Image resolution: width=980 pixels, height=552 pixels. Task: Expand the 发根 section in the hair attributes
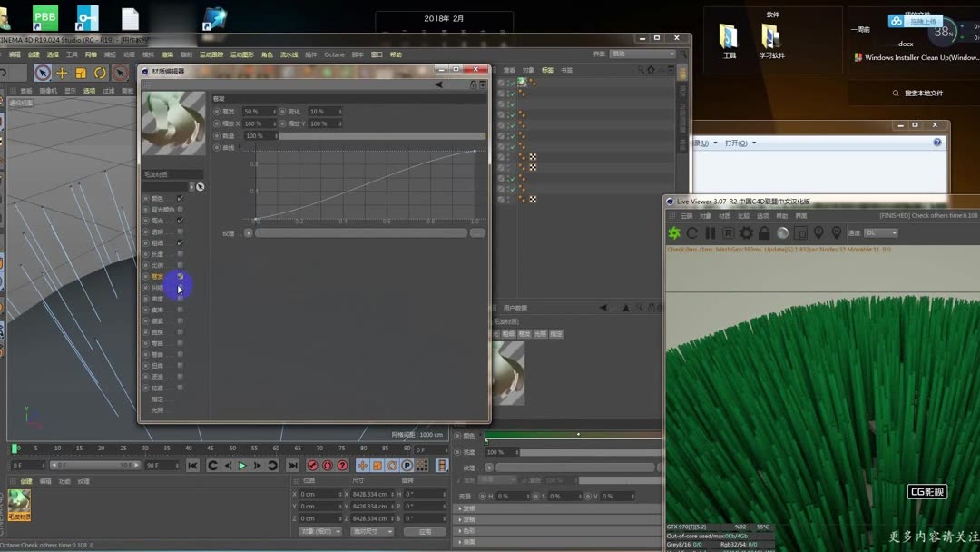pyautogui.click(x=468, y=508)
